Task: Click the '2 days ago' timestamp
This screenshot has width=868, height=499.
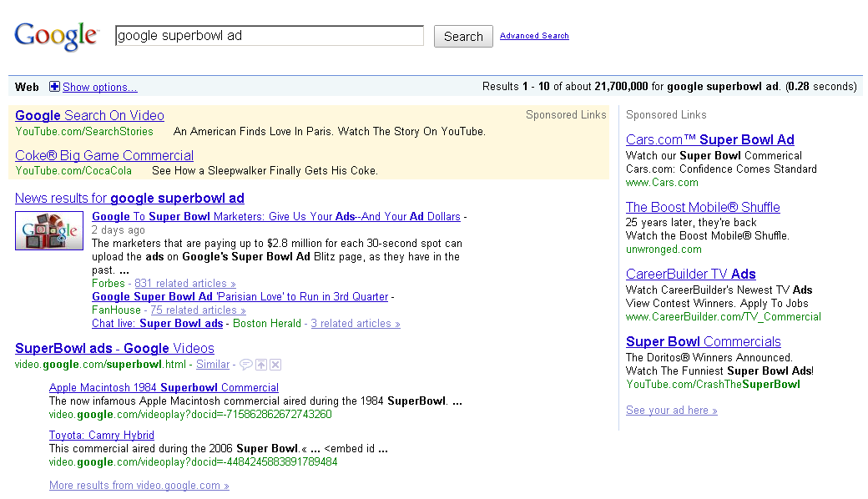Action: (119, 229)
